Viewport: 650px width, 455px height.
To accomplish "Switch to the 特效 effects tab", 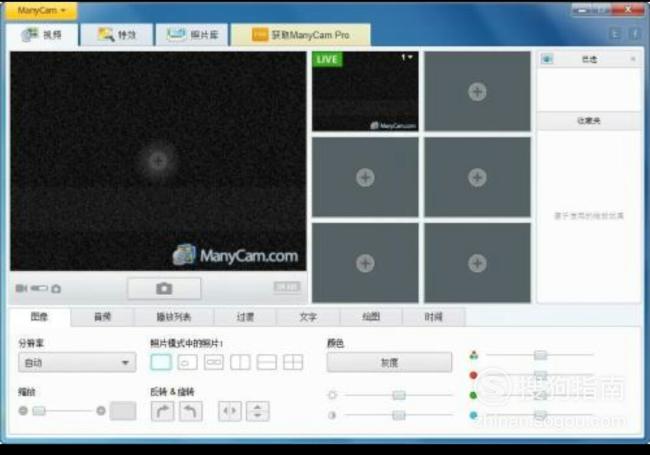I will 116,35.
